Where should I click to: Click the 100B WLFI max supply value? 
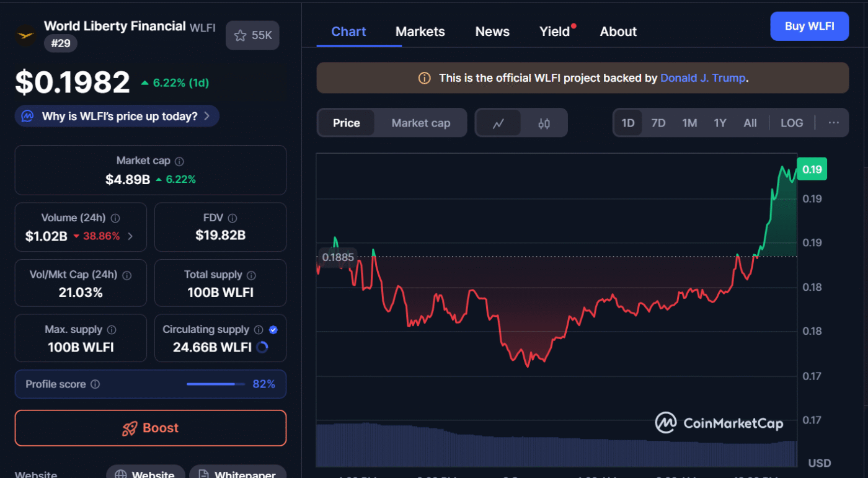81,347
